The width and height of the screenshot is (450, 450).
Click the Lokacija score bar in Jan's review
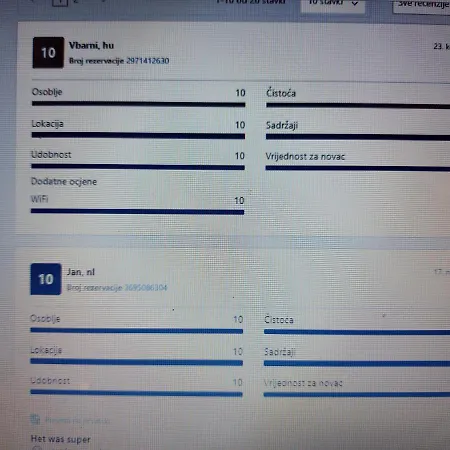pos(136,362)
